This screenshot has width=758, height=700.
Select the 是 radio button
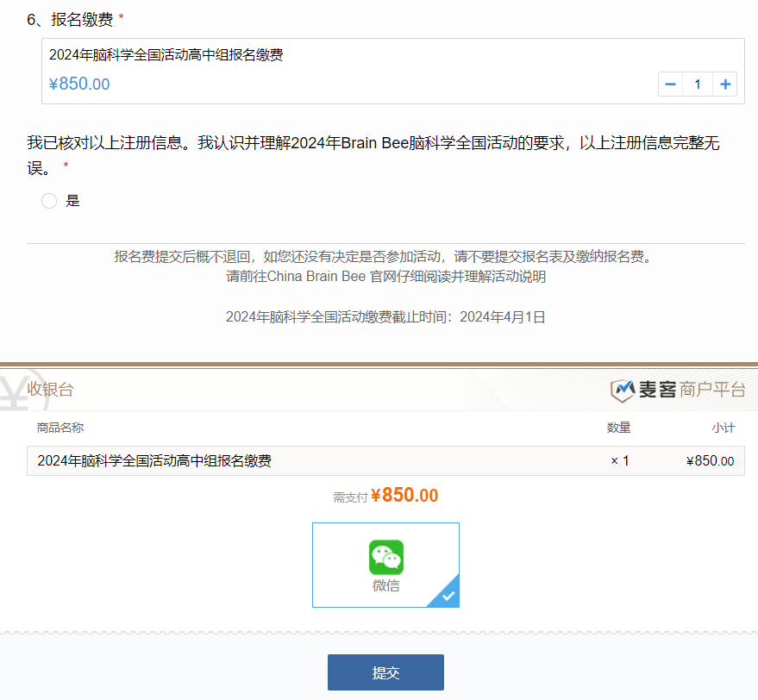(49, 201)
